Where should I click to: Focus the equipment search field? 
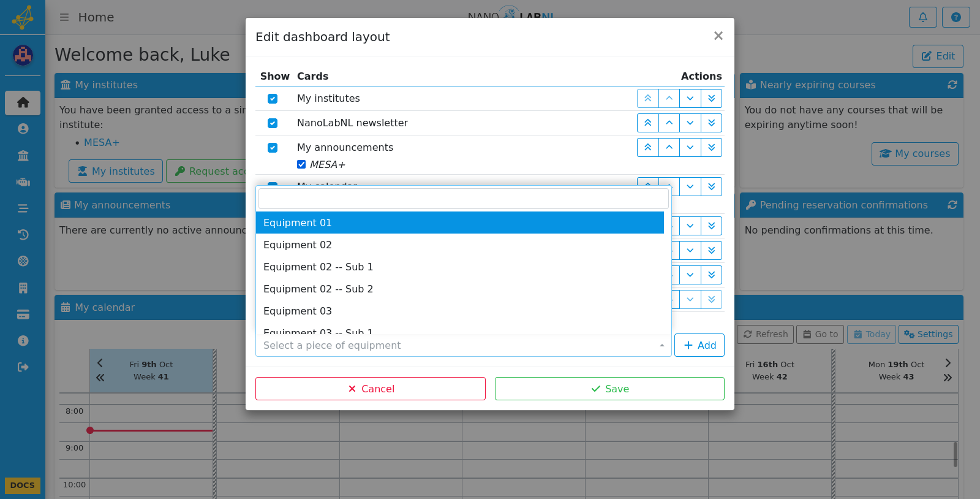click(x=464, y=199)
